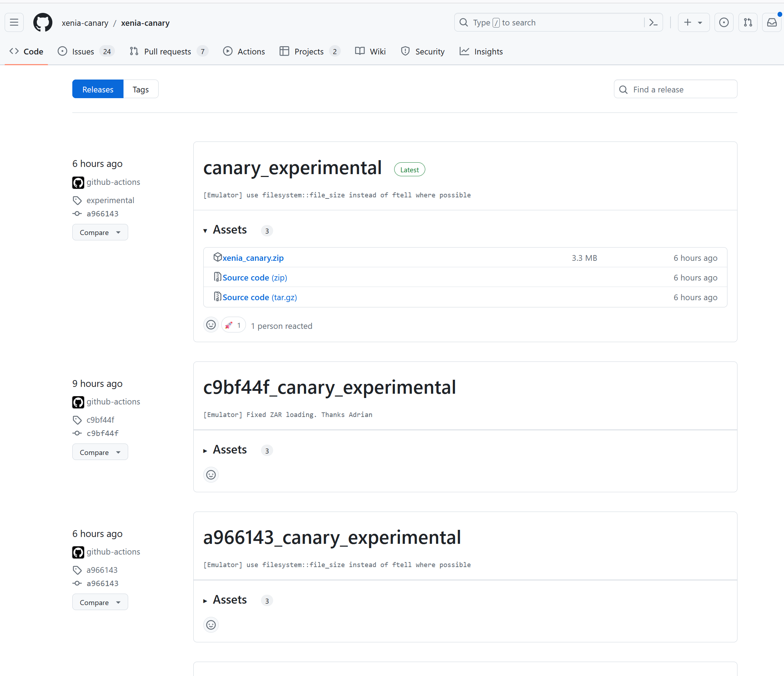Click the Insights graph icon
Image resolution: width=784 pixels, height=676 pixels.
point(464,51)
